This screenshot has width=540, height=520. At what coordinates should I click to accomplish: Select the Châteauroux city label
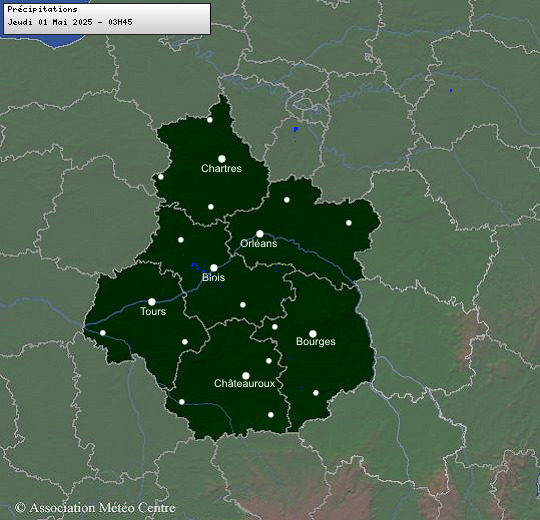coord(245,383)
